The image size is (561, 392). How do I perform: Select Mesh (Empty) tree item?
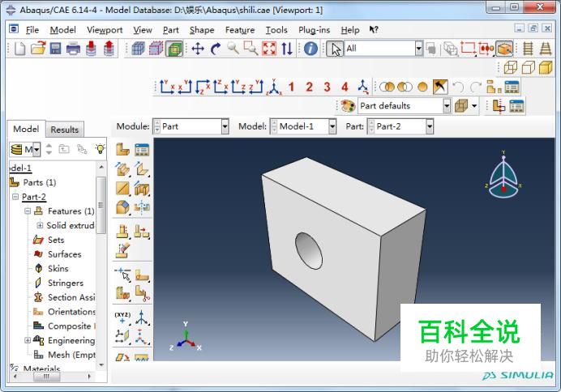pyautogui.click(x=71, y=355)
